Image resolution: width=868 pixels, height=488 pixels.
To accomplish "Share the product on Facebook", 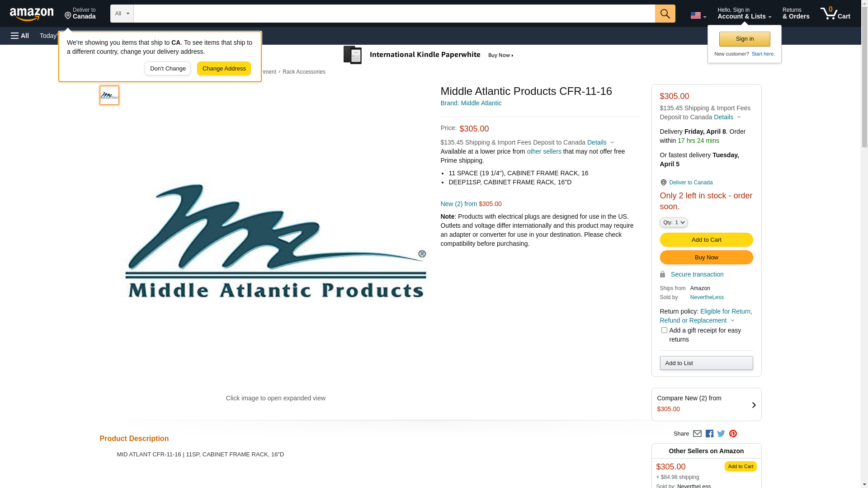I will click(x=709, y=434).
